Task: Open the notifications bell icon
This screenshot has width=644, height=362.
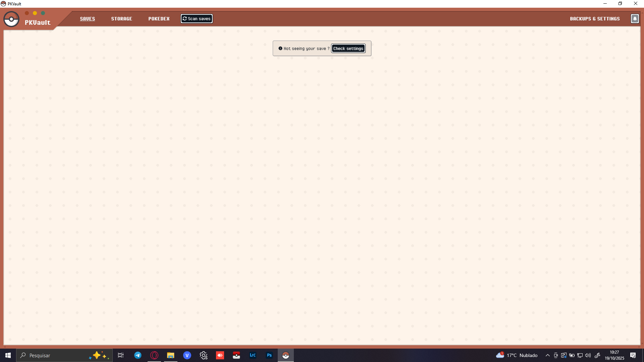Action: (635, 19)
